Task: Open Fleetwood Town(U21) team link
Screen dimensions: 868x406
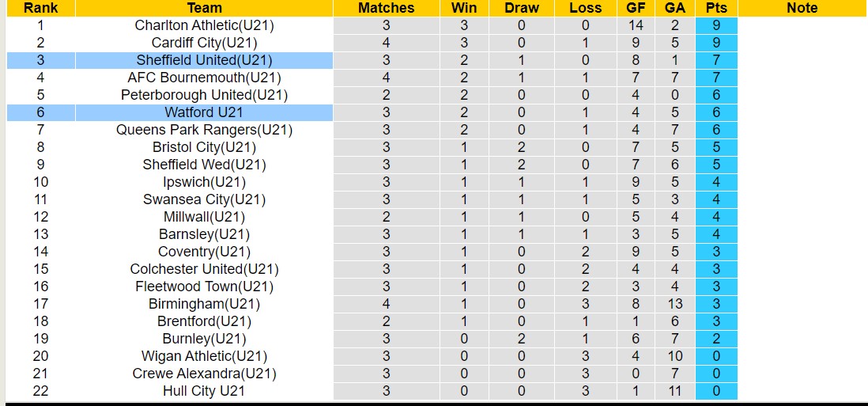Action: coord(204,286)
